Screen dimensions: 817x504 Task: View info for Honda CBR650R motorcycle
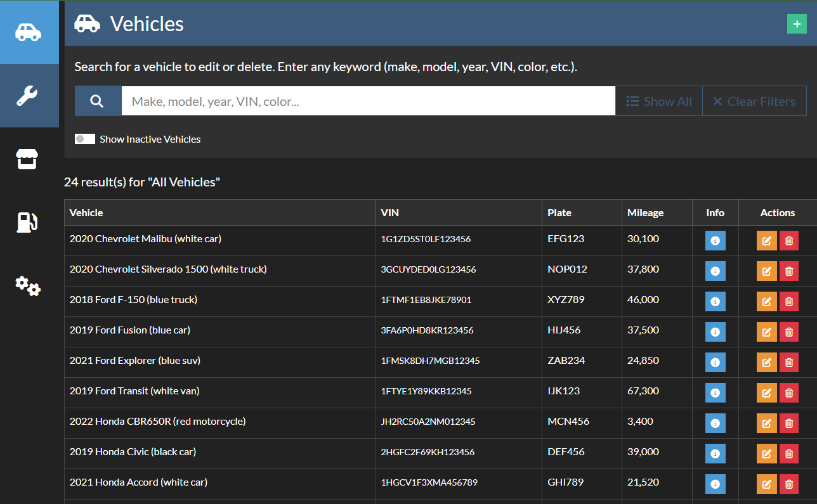point(716,423)
